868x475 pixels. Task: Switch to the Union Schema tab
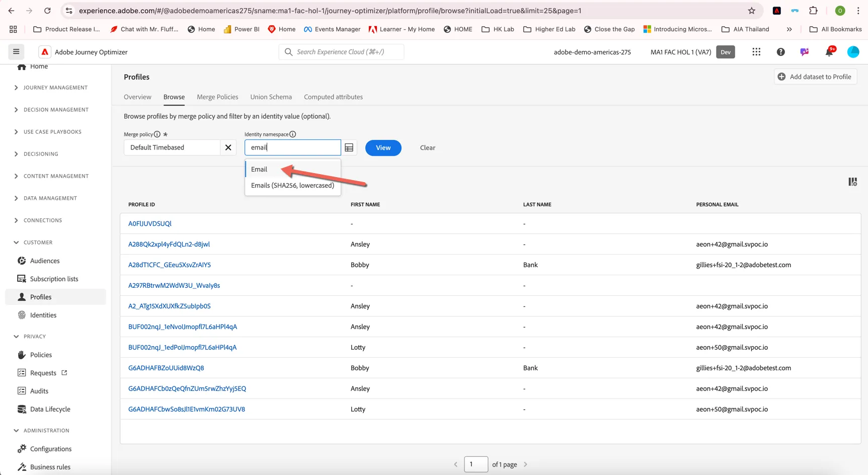click(271, 97)
